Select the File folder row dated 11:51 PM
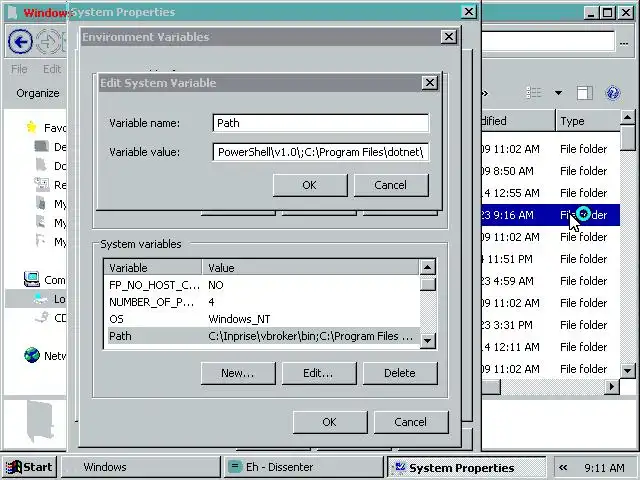640x480 pixels. click(x=551, y=259)
